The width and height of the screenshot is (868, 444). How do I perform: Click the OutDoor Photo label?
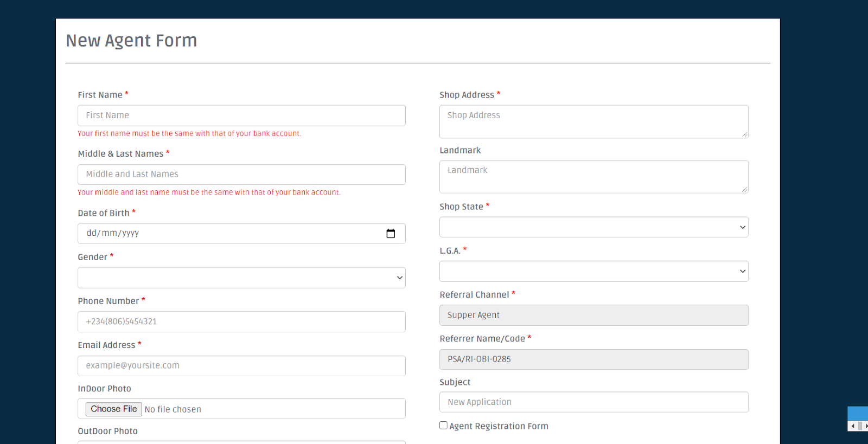[107, 431]
